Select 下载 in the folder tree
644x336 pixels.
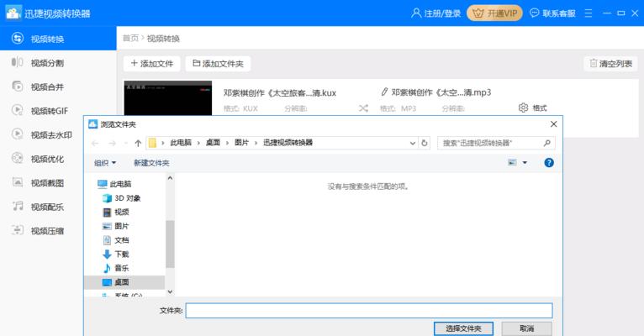[115, 254]
